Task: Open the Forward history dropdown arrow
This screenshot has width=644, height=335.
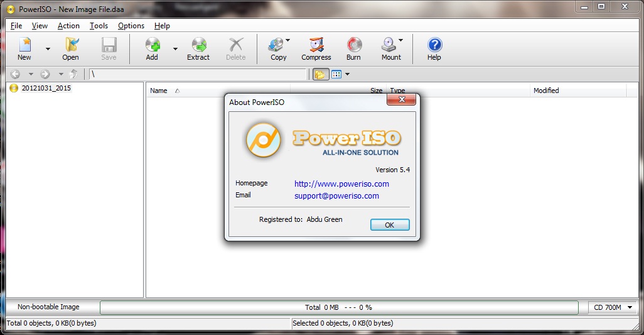Action: pos(61,74)
